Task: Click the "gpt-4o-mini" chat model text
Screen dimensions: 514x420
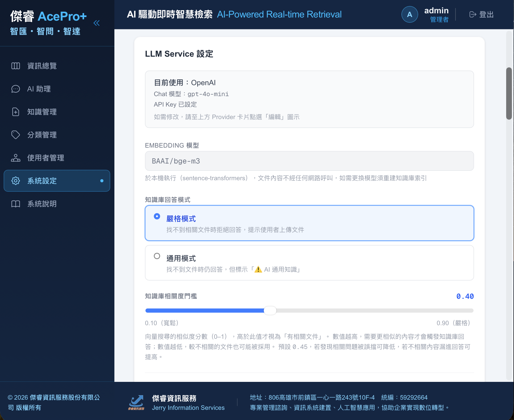Action: 208,94
